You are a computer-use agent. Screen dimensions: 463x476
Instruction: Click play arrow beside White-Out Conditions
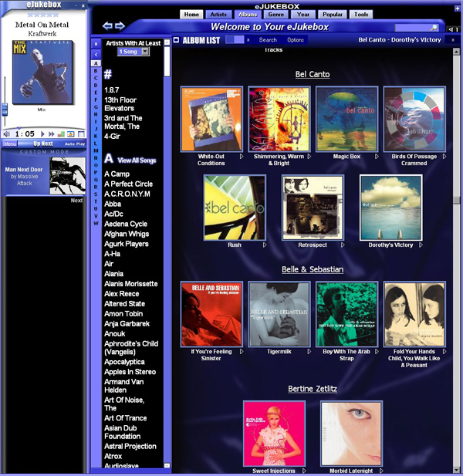(x=242, y=157)
